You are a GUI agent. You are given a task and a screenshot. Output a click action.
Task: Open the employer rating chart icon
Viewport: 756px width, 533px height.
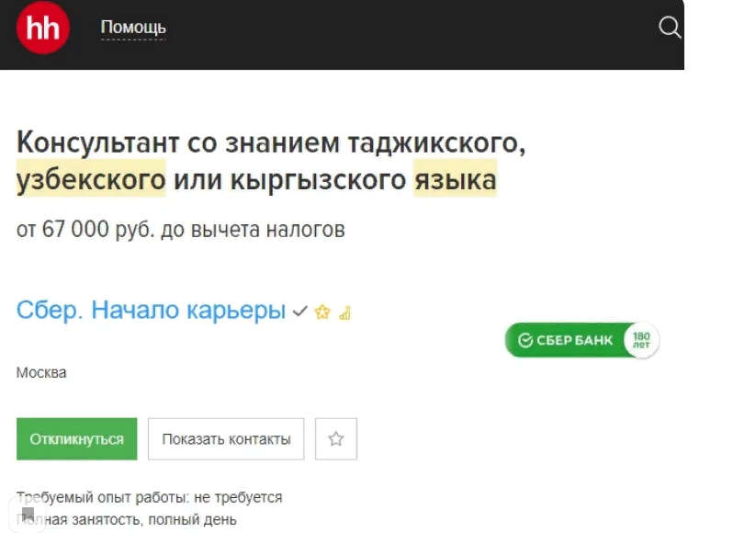pos(344,313)
